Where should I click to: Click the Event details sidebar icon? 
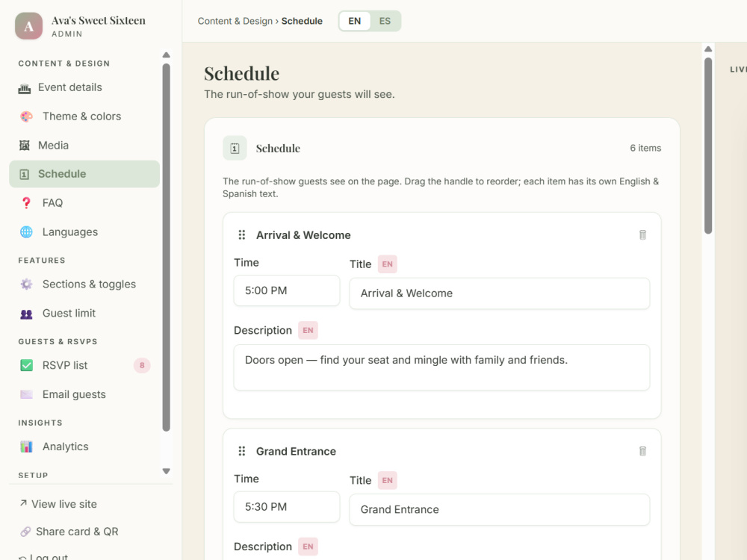point(25,88)
